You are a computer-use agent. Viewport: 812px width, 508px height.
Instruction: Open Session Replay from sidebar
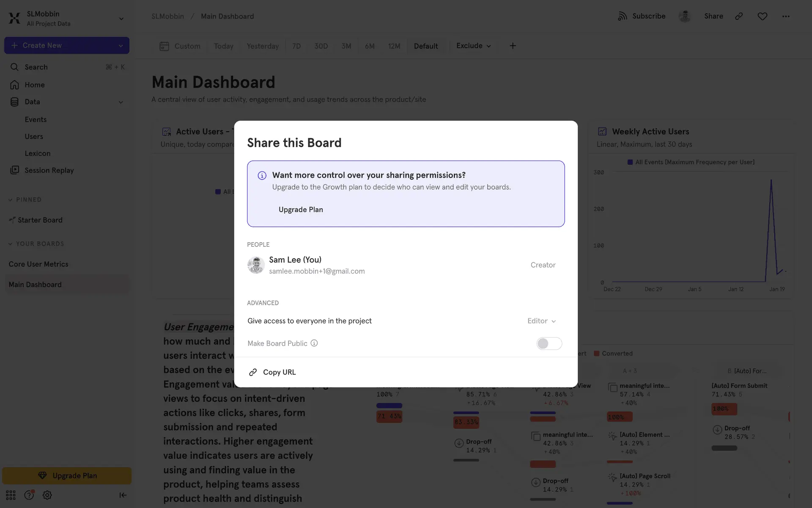[49, 170]
